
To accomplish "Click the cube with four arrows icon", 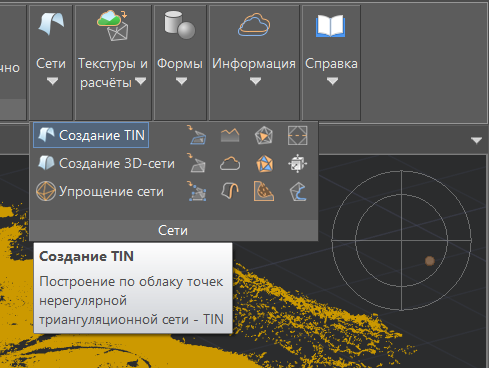I will 297,163.
